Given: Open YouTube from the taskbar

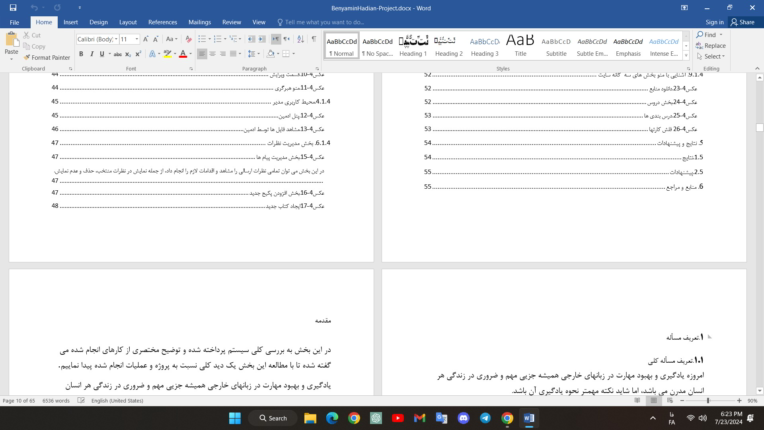Looking at the screenshot, I should (x=398, y=418).
